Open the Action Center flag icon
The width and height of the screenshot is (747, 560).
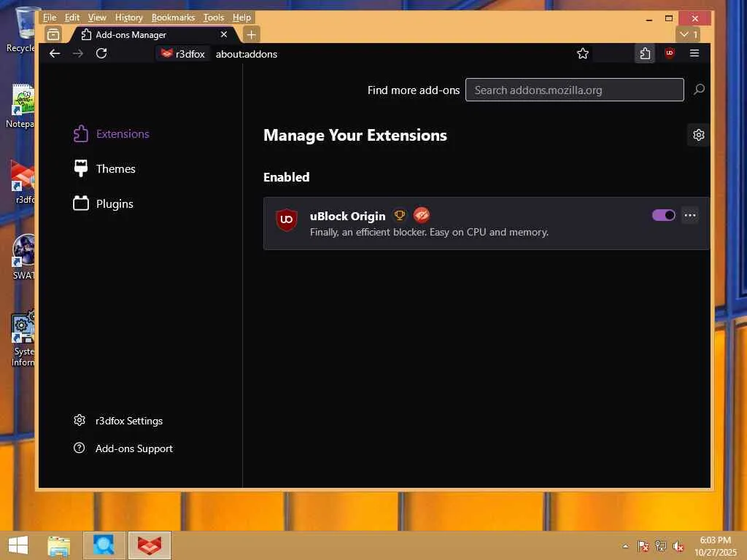pos(643,546)
